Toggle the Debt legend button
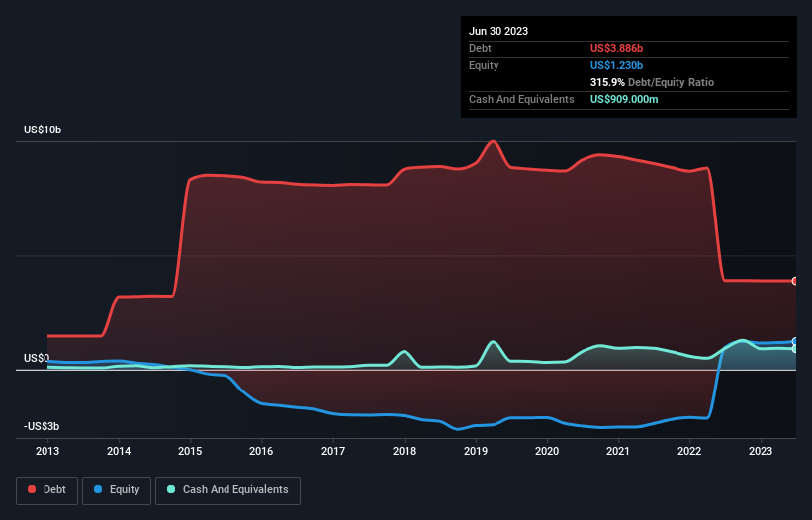This screenshot has height=520, width=812. click(47, 490)
